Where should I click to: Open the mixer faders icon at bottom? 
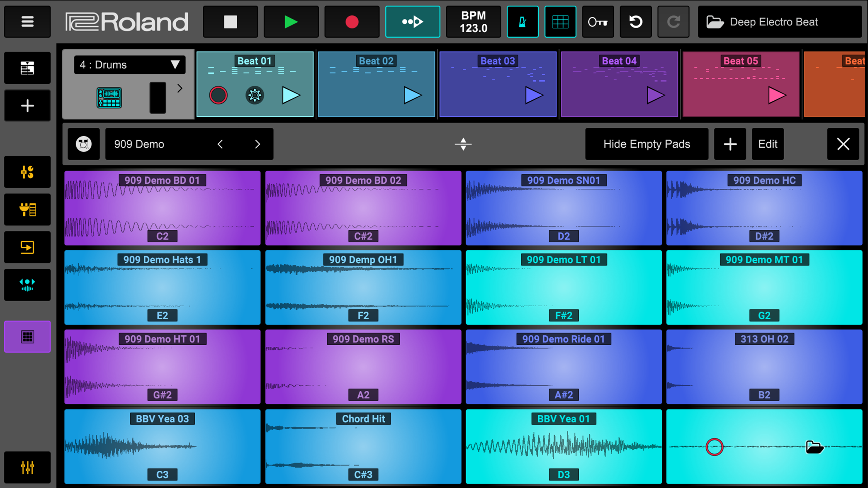(27, 467)
